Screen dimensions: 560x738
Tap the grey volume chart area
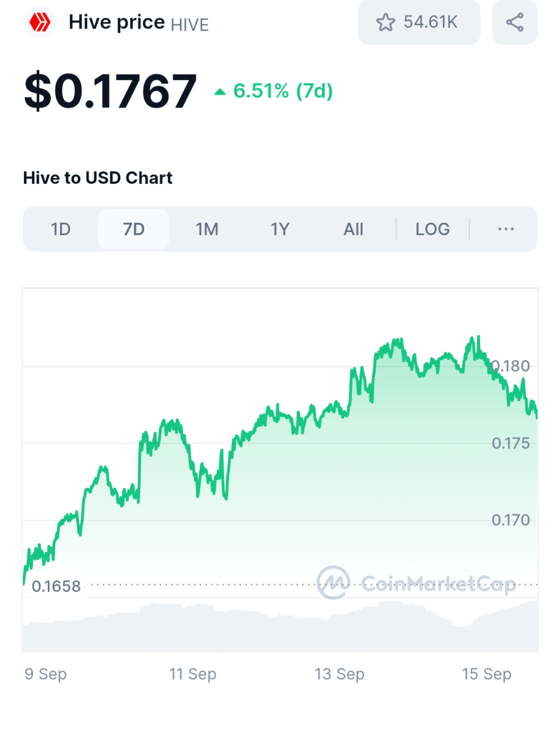(x=280, y=627)
